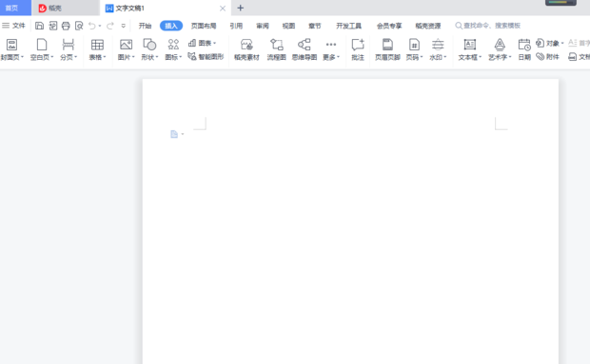Open the References (引用) tab
The width and height of the screenshot is (590, 364).
tap(236, 26)
